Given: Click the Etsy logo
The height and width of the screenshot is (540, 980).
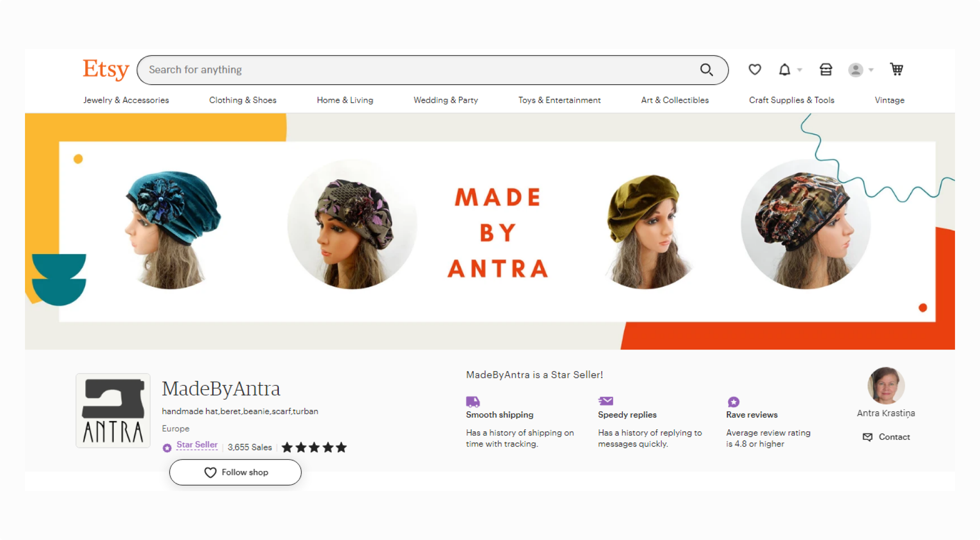Looking at the screenshot, I should [106, 70].
